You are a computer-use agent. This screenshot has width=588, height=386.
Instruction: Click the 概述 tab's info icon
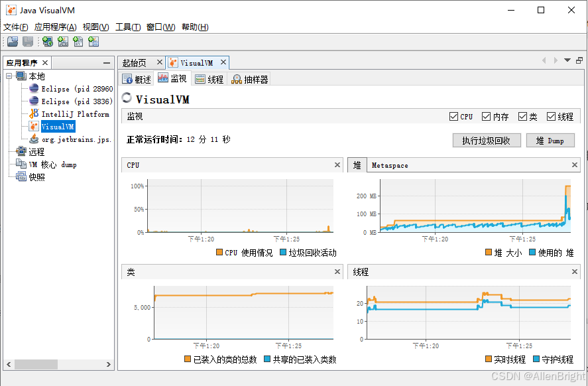pos(127,79)
